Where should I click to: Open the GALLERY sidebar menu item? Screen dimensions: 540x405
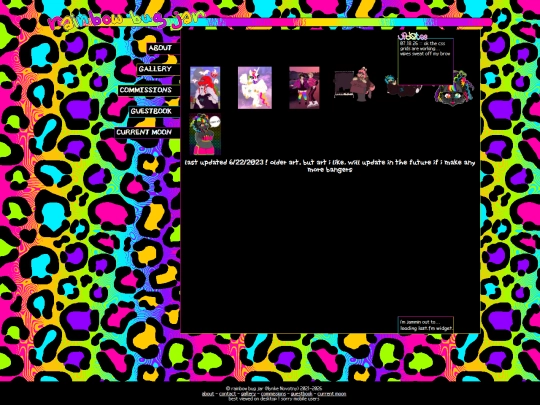click(158, 69)
